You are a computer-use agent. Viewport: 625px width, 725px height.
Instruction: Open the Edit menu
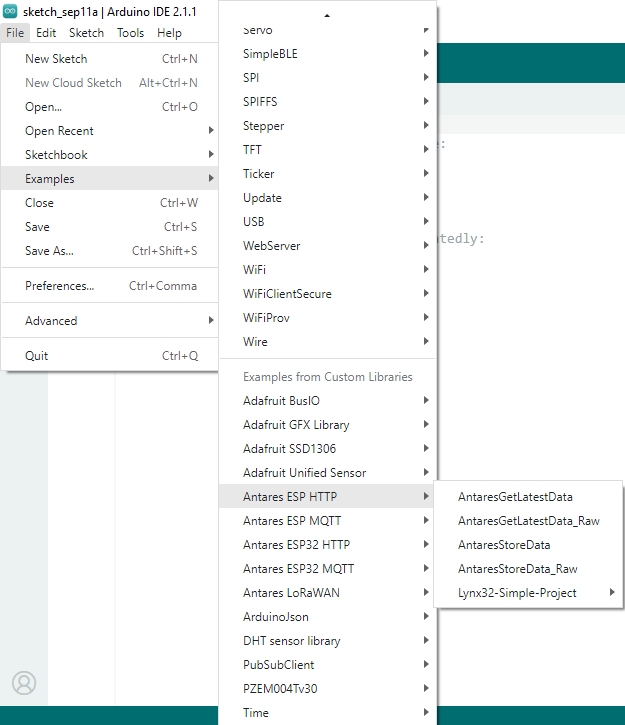click(46, 33)
